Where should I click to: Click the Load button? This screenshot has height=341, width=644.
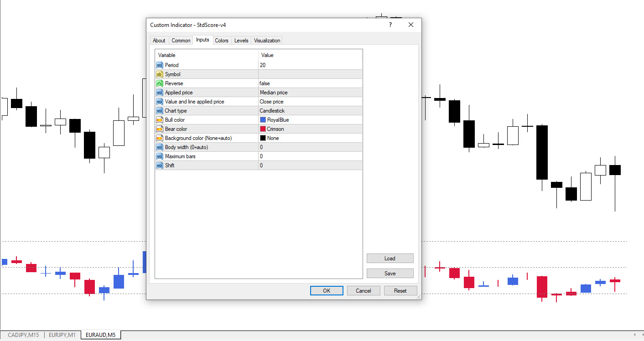pos(390,258)
